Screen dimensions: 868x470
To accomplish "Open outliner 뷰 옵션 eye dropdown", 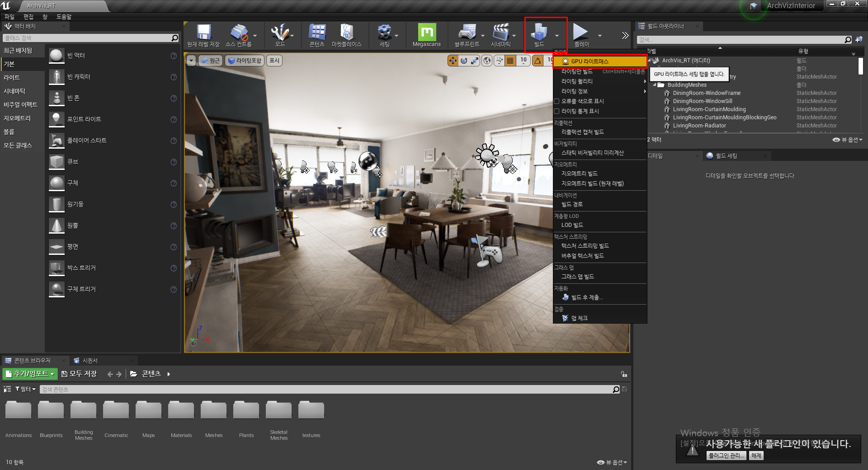I will click(x=848, y=140).
